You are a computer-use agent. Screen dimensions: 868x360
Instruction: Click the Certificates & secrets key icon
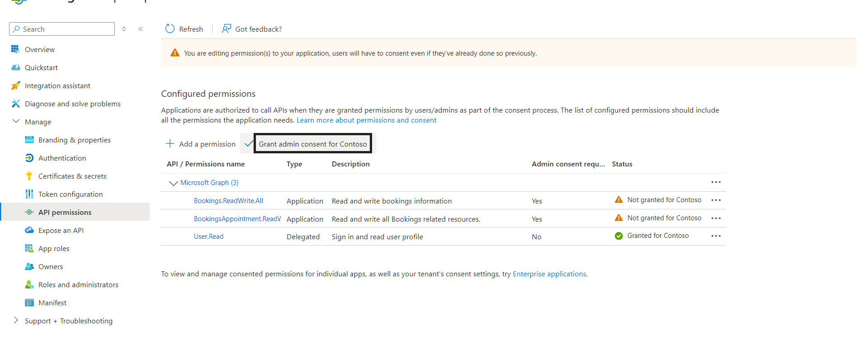(29, 176)
